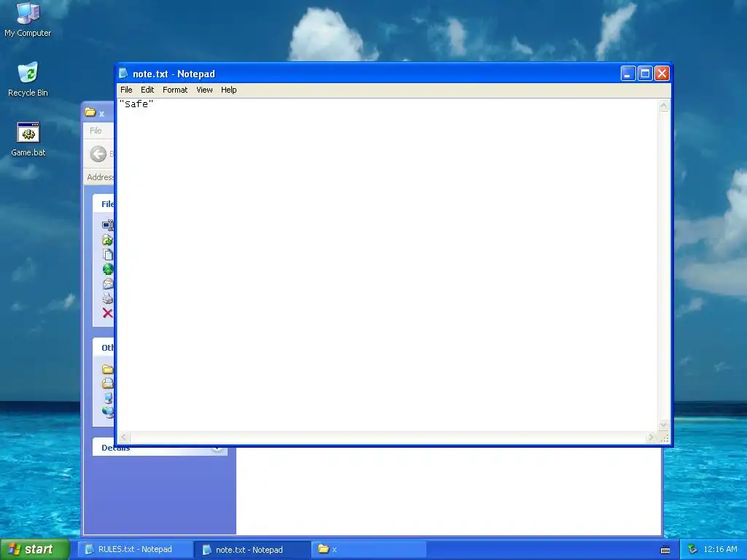This screenshot has width=747, height=560.
Task: Open the File menu in Notepad
Action: tap(126, 90)
